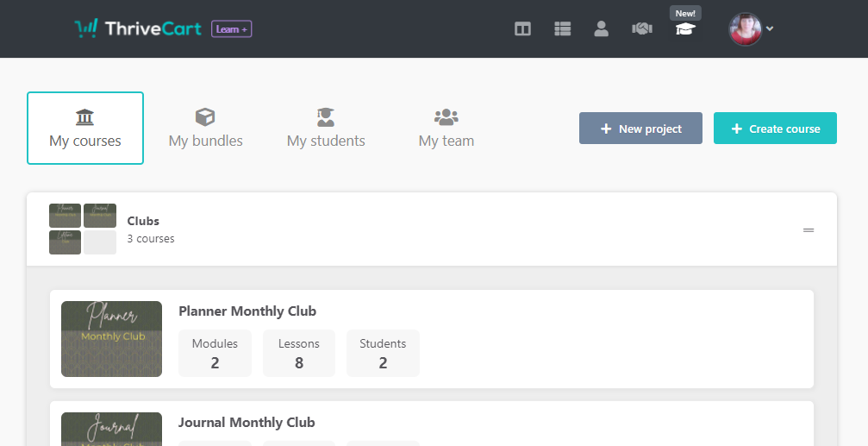The height and width of the screenshot is (446, 868).
Task: Open the Journal Monthly Club thumbnail
Action: 111,430
